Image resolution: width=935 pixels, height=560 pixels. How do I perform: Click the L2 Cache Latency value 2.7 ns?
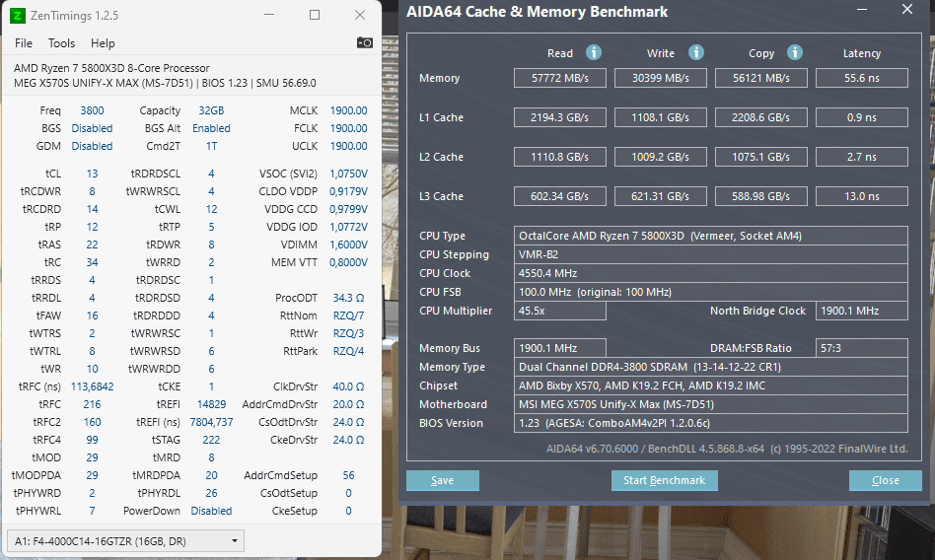(x=862, y=157)
